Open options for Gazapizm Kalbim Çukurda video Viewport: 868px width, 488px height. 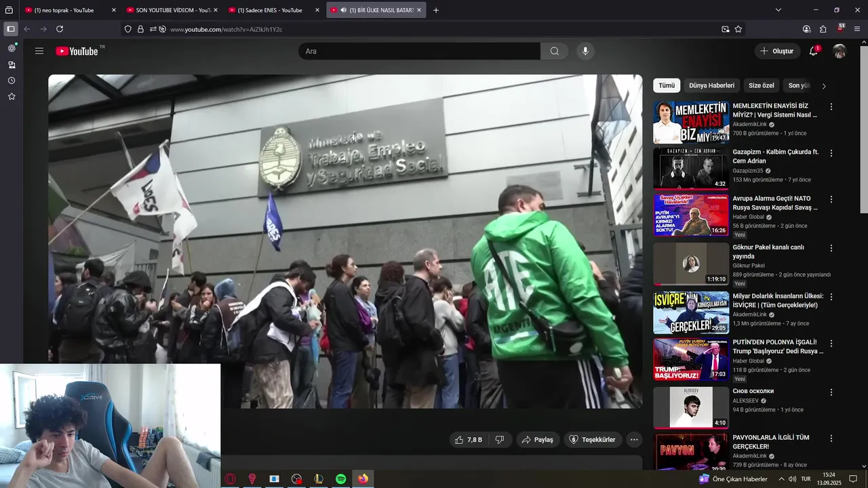pyautogui.click(x=831, y=153)
